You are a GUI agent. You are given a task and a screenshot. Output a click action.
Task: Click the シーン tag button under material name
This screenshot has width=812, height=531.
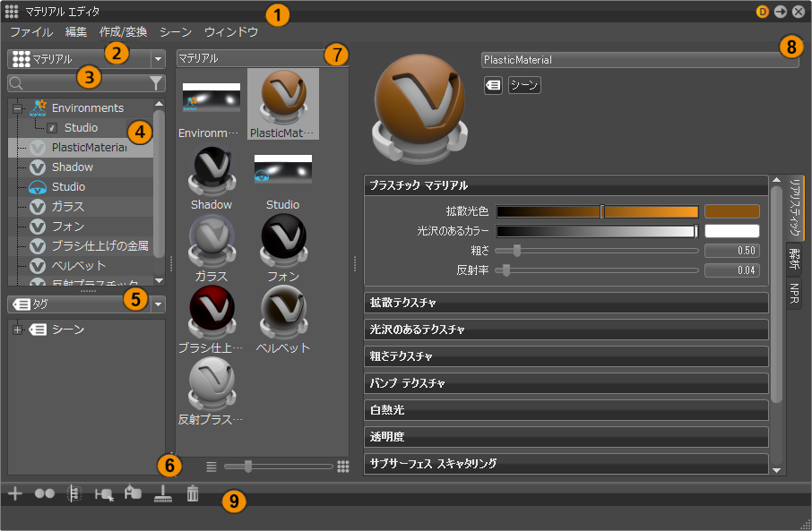coord(524,85)
